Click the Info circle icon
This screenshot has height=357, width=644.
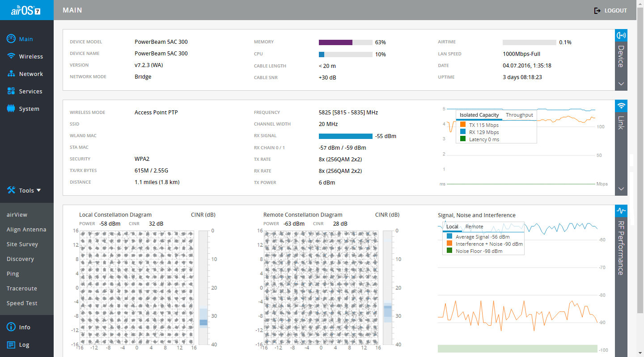coord(11,327)
